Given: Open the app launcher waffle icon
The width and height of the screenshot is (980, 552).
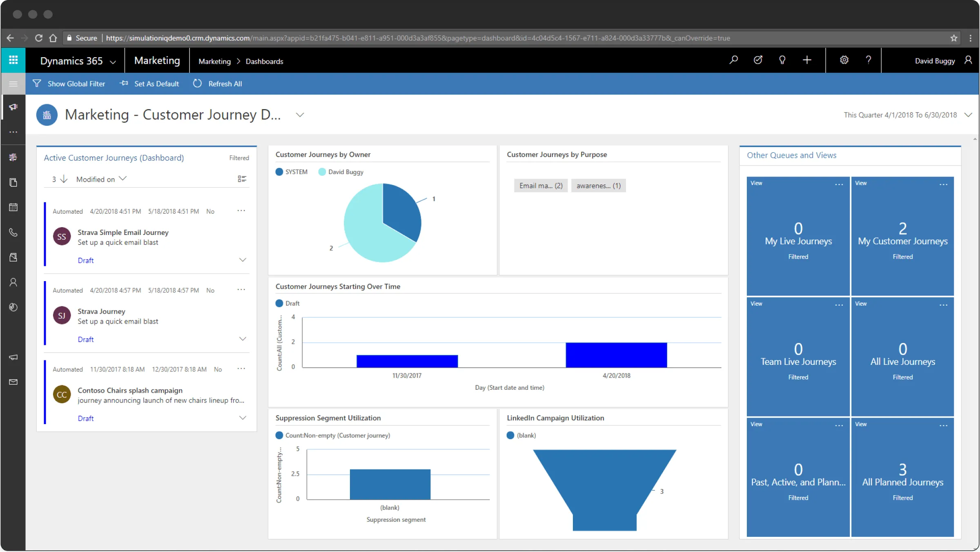Looking at the screenshot, I should (x=13, y=60).
